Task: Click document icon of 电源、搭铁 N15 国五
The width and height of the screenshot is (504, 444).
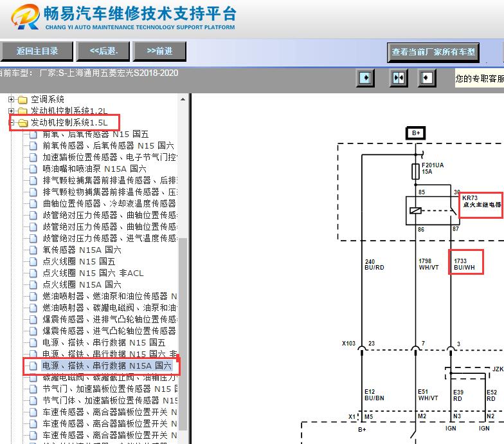Action: point(33,342)
